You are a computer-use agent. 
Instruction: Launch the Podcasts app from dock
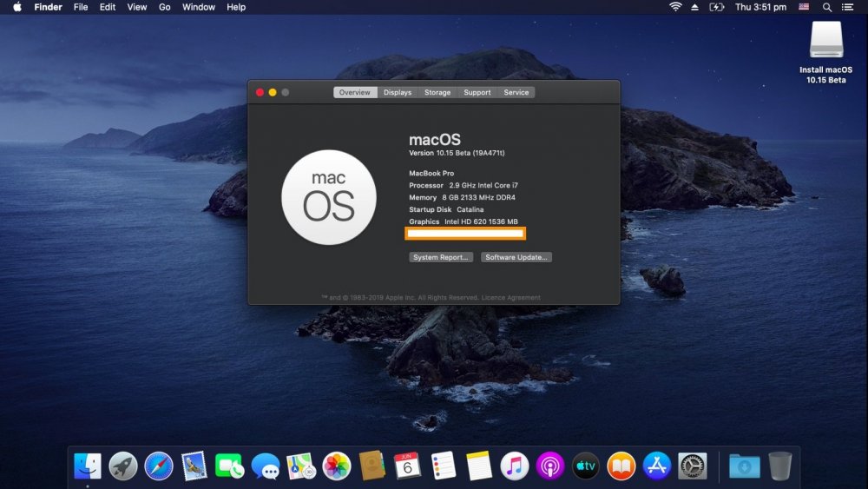550,466
